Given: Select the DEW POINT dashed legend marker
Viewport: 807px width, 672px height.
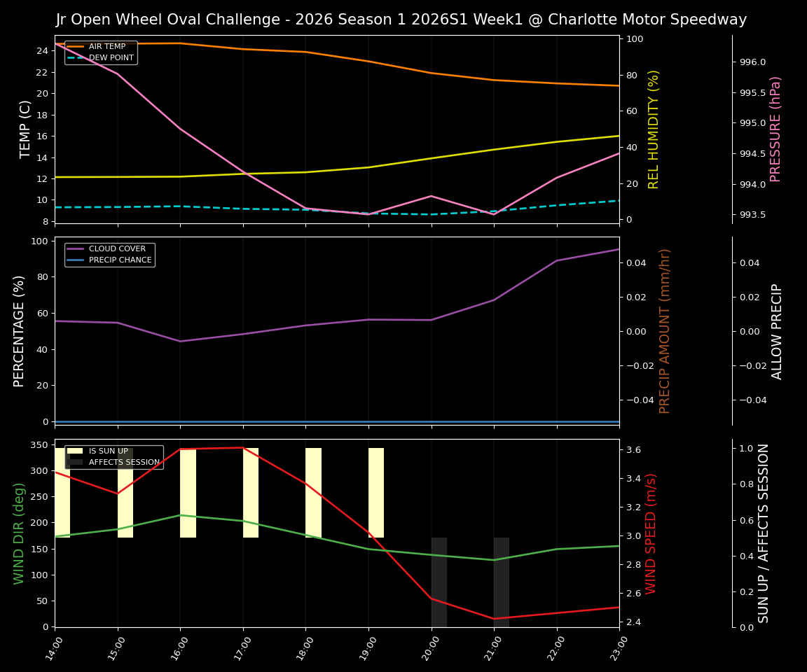Looking at the screenshot, I should point(74,57).
